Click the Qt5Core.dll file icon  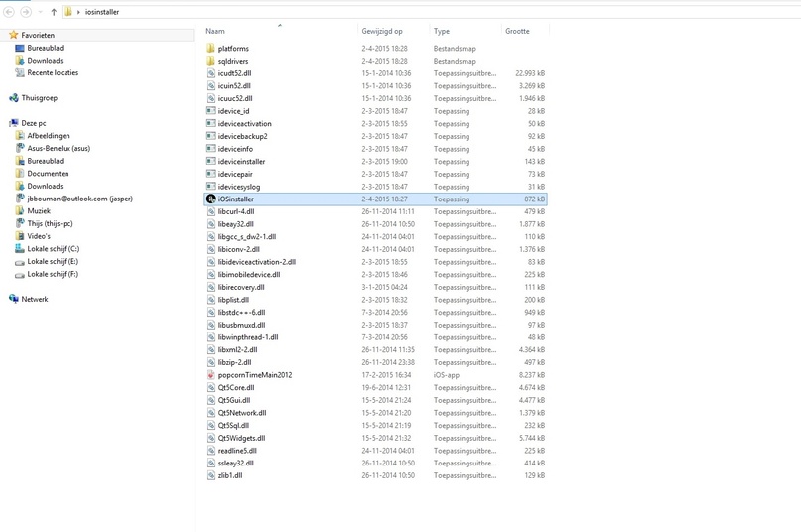pos(211,387)
